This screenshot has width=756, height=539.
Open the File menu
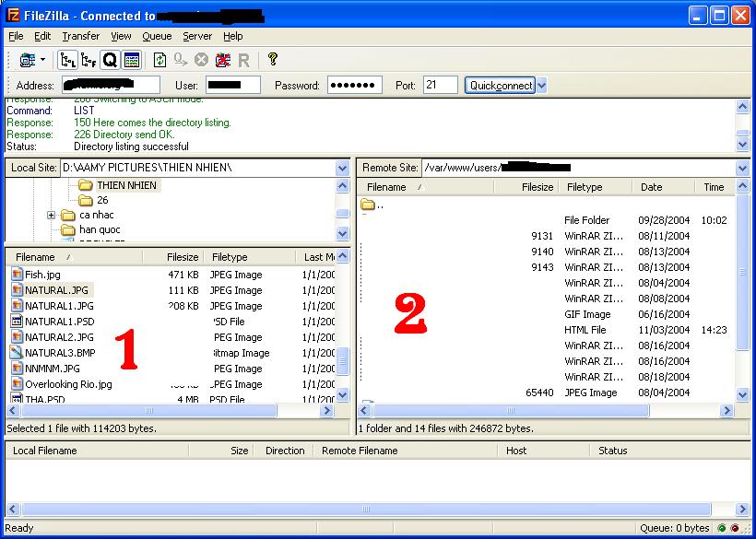point(16,36)
